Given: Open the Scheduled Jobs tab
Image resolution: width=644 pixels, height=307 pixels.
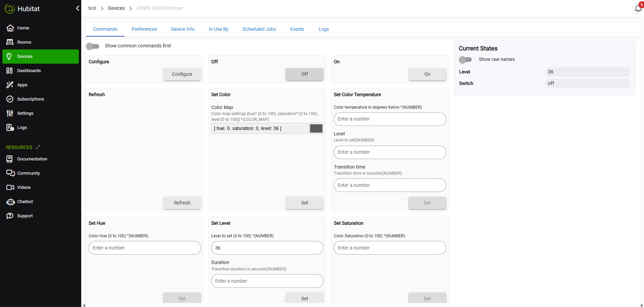Looking at the screenshot, I should [x=259, y=29].
